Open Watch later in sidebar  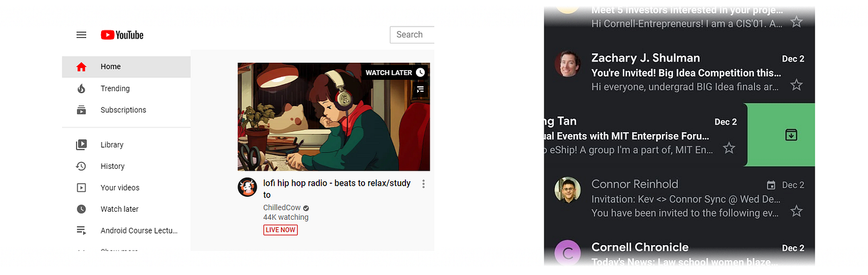coord(126,209)
